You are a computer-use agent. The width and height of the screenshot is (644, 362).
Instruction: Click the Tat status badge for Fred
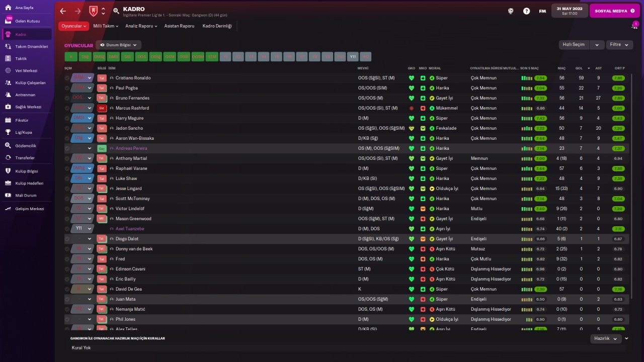point(102,259)
